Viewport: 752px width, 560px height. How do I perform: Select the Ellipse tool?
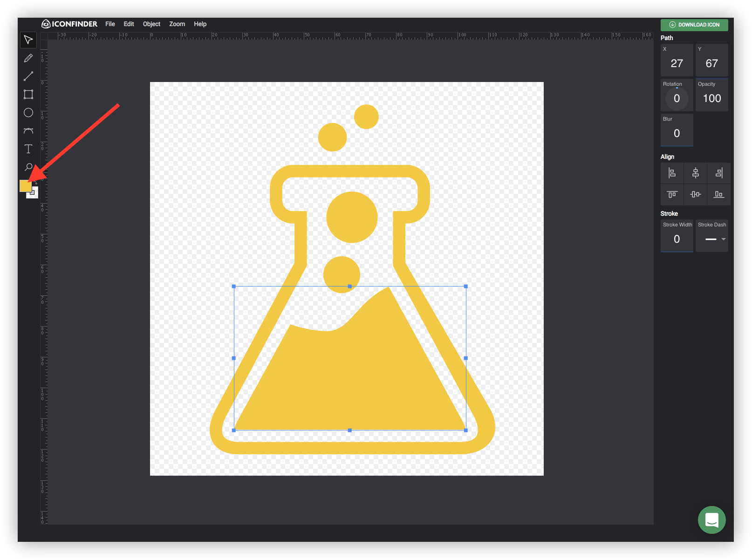(x=28, y=113)
